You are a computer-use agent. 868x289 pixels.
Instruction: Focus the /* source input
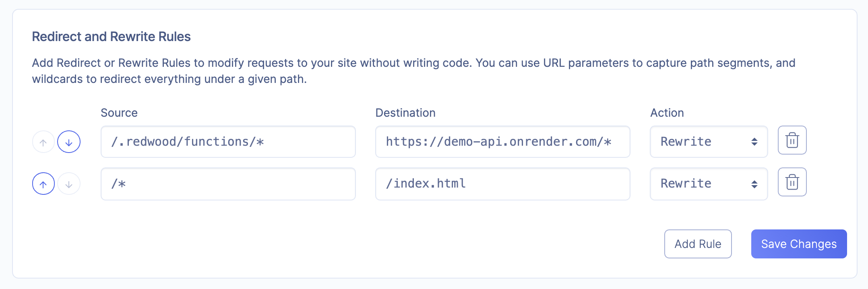[228, 184]
